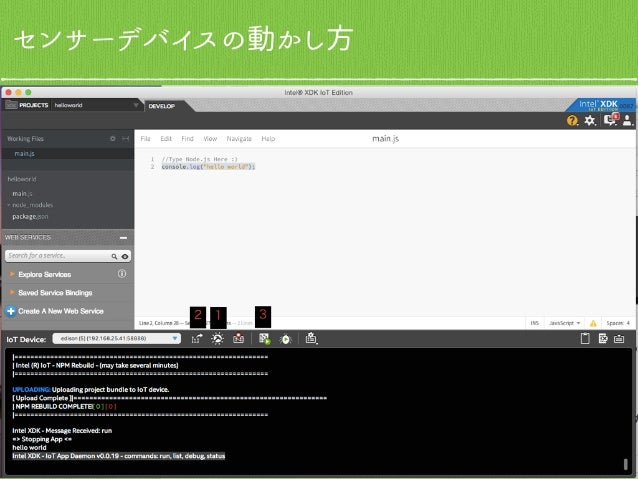This screenshot has width=638, height=479.
Task: Click the comment on code line 1
Action: click(199, 159)
